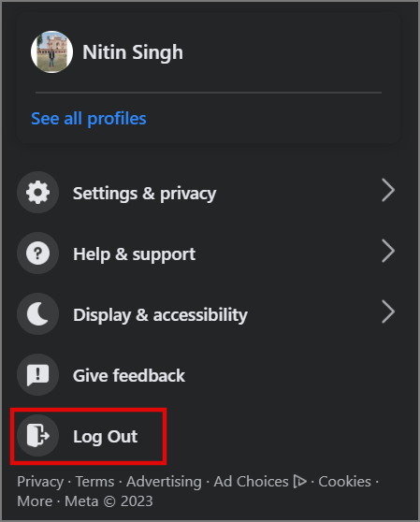Click the Ad Choices triangle icon

pos(300,482)
